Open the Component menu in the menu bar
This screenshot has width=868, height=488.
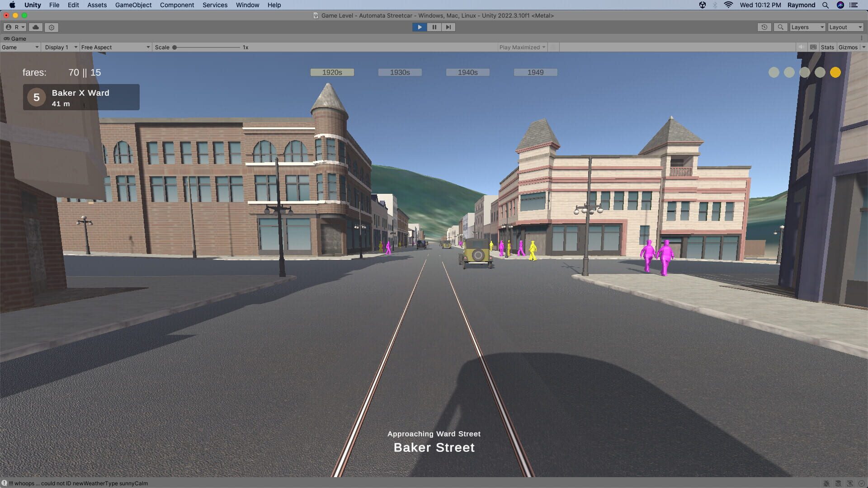[x=177, y=5]
